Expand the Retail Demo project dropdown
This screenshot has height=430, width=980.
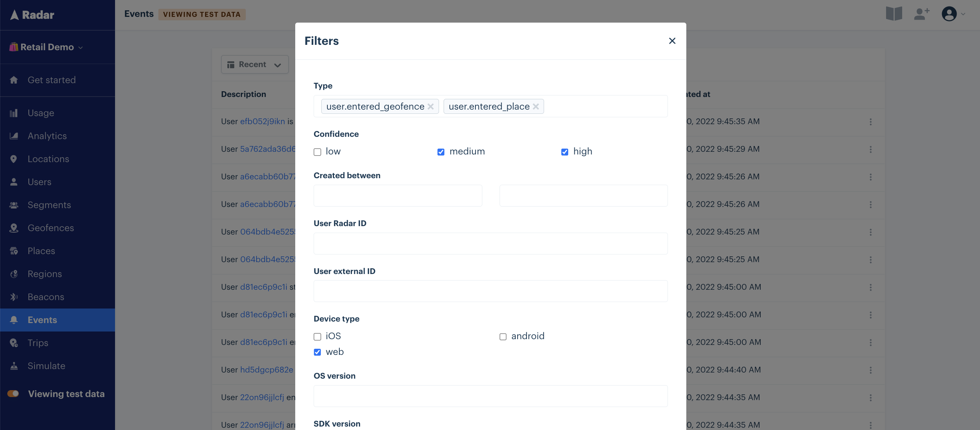tap(46, 47)
